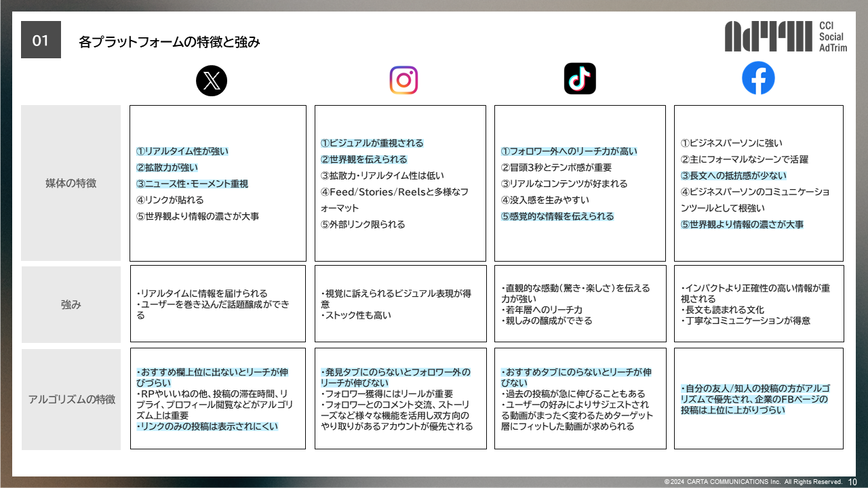Click the text ・若年層へのリーチ力
868x488 pixels.
(541, 310)
